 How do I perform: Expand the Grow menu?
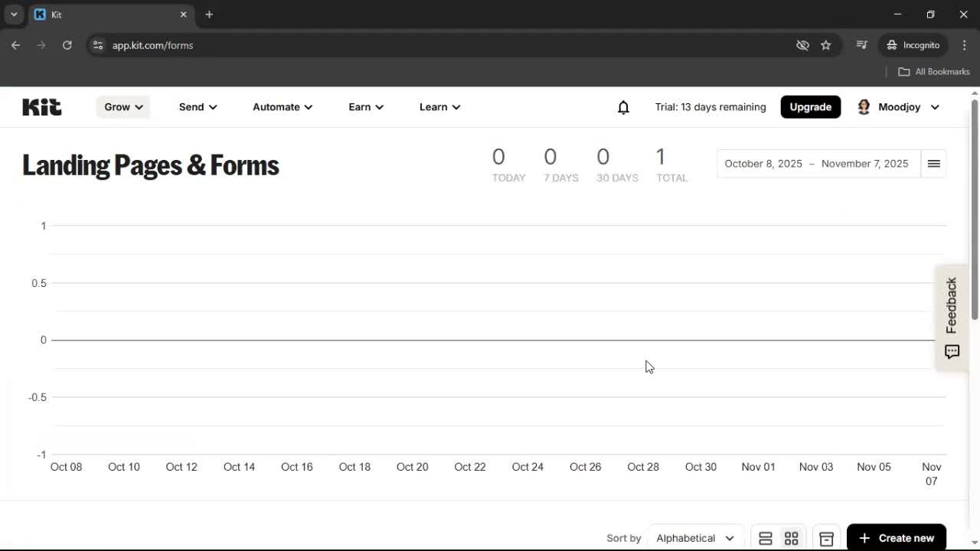click(x=122, y=107)
